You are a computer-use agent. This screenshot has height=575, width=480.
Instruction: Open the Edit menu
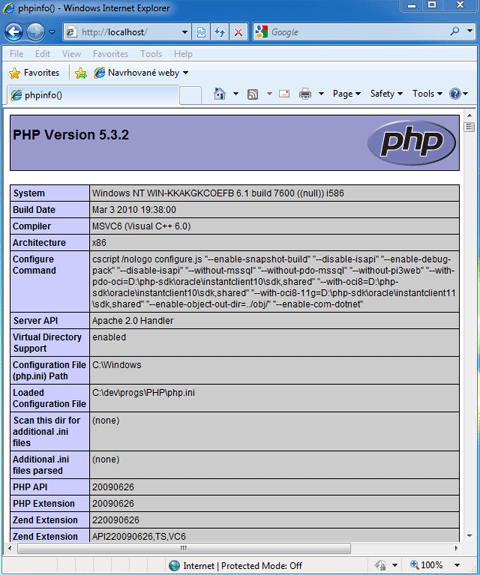[x=43, y=54]
